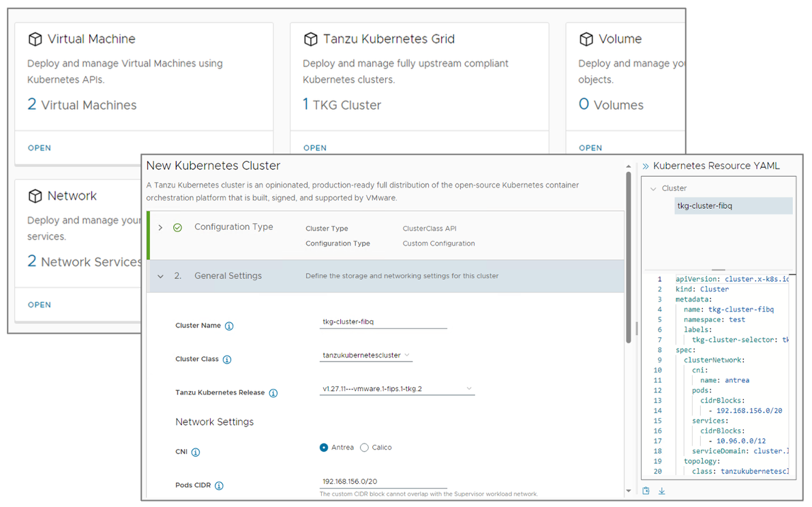
Task: Click the Cluster Name info icon
Action: click(229, 326)
